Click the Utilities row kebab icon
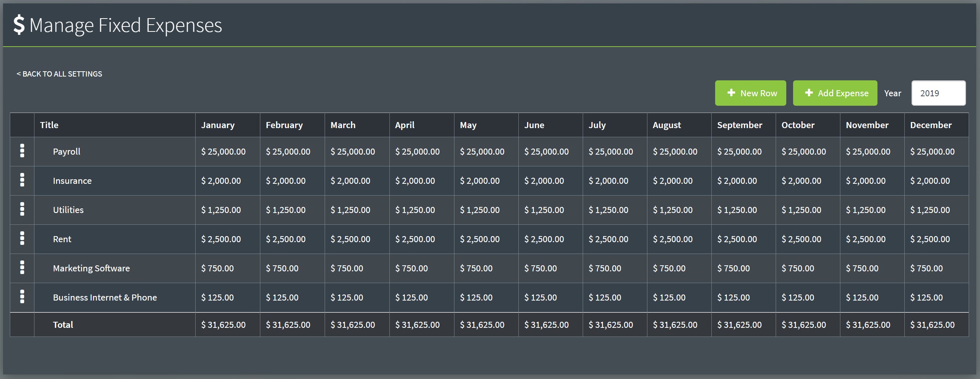The image size is (980, 379). pos(22,210)
